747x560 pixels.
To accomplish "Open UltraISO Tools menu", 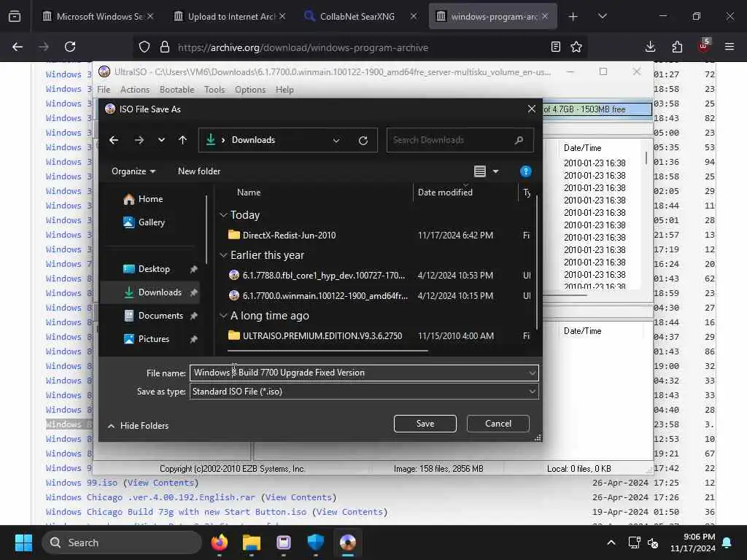I will pyautogui.click(x=214, y=90).
